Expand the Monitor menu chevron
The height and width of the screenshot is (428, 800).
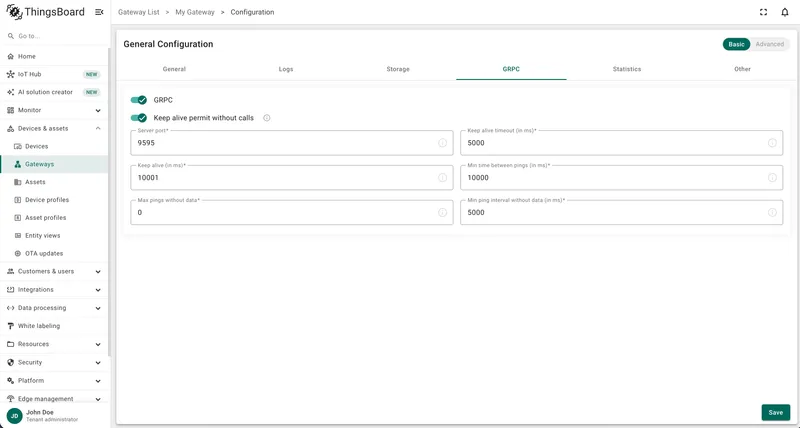click(98, 111)
